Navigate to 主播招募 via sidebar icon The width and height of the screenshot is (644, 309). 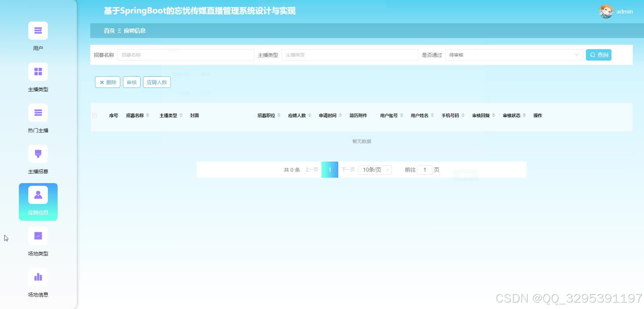point(38,154)
